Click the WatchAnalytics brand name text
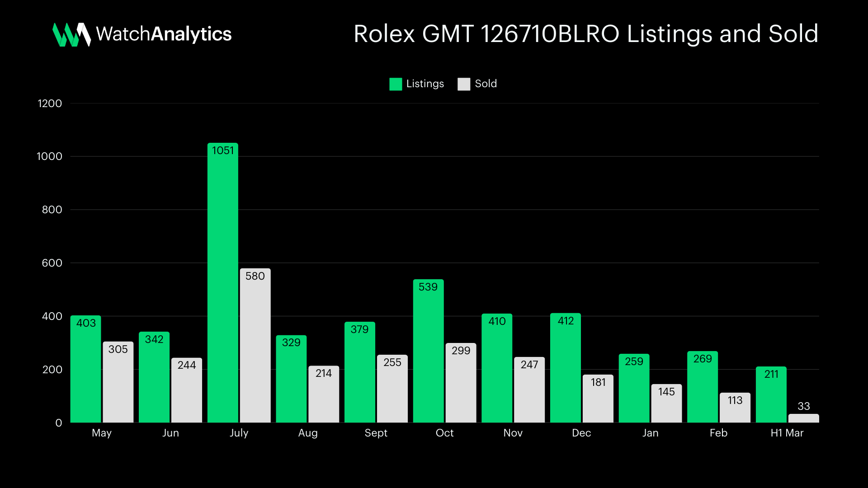 click(x=164, y=34)
